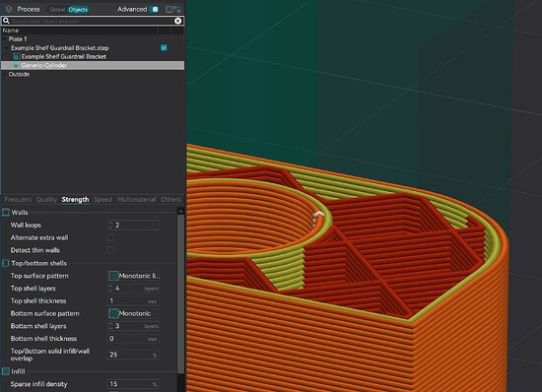Image resolution: width=542 pixels, height=392 pixels.
Task: Click the Example Shelf Guardrail Bracket part icon
Action: (x=16, y=57)
